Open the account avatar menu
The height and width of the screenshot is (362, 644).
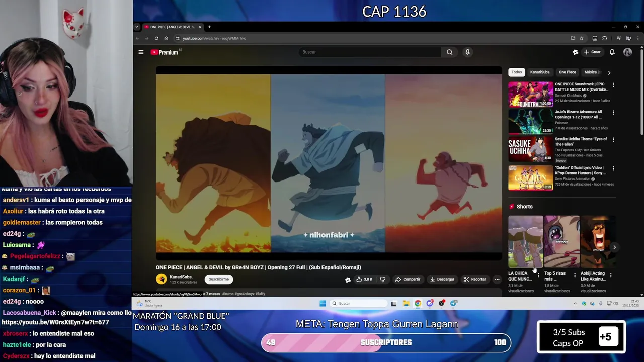coord(627,52)
